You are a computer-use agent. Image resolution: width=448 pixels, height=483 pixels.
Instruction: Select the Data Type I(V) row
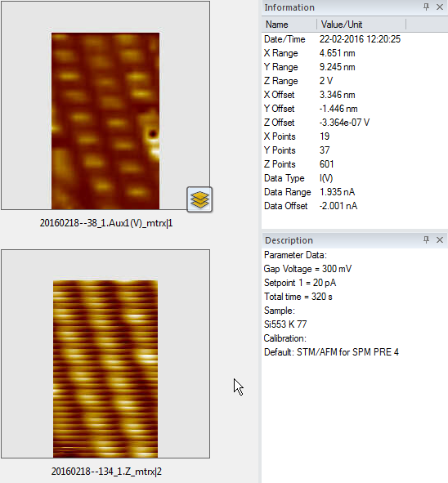click(x=354, y=178)
